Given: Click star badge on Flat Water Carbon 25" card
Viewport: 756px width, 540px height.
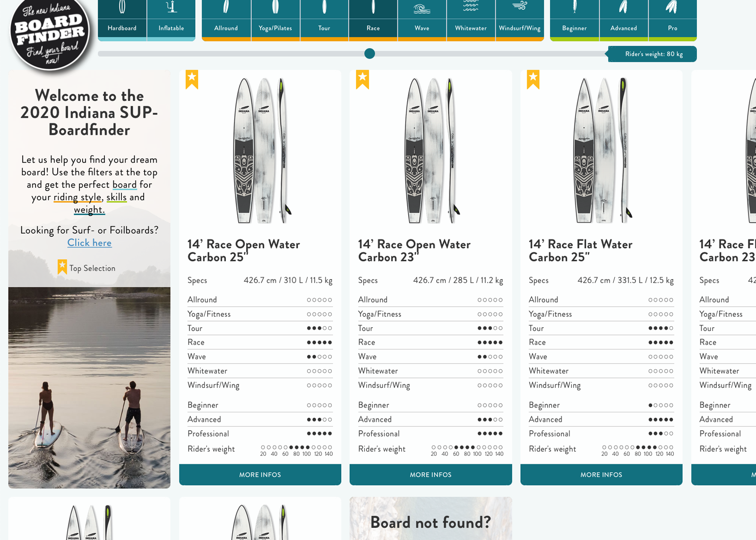Looking at the screenshot, I should 533,79.
